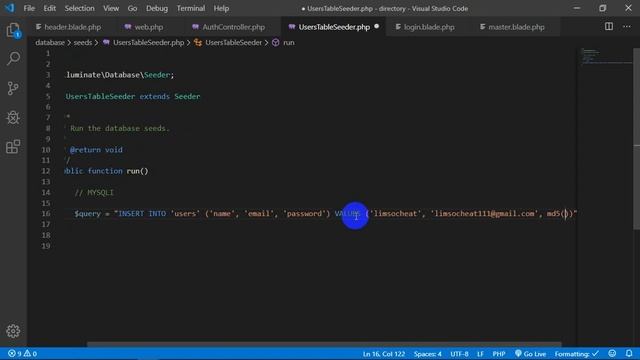Open the Manage gear icon

pos(13,331)
